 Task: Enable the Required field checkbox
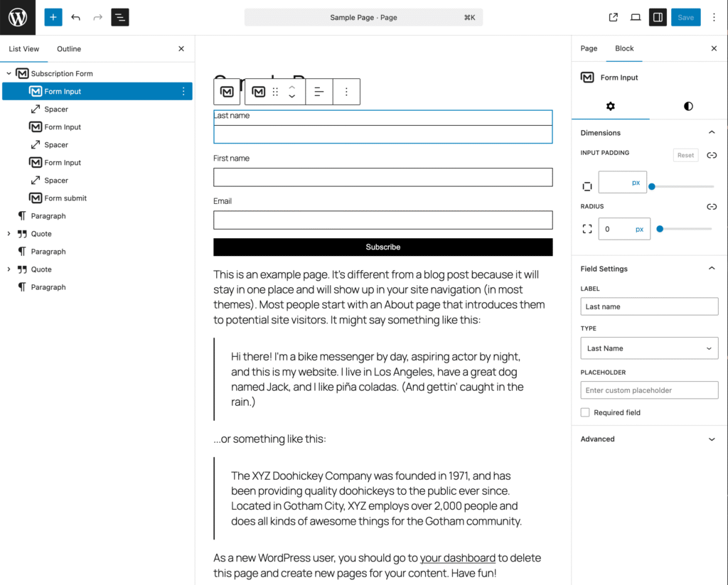point(584,412)
